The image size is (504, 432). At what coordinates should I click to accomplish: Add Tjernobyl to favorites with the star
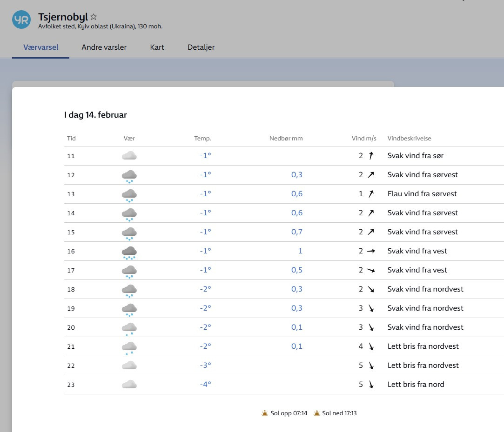[94, 17]
